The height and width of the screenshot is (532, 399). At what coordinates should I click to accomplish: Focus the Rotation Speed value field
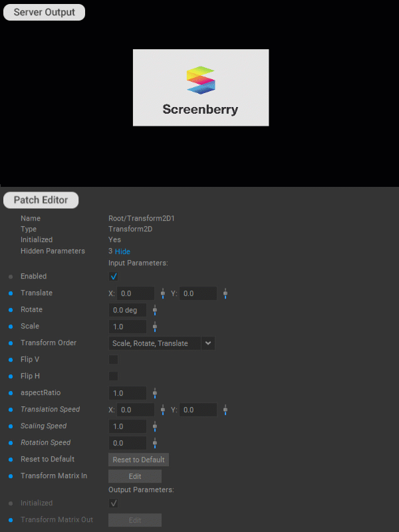point(128,443)
